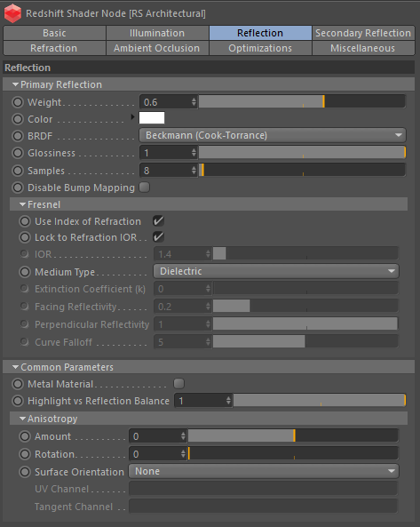Click the Anisotropy Amount slider
This screenshot has height=527, width=420.
pyautogui.click(x=293, y=435)
